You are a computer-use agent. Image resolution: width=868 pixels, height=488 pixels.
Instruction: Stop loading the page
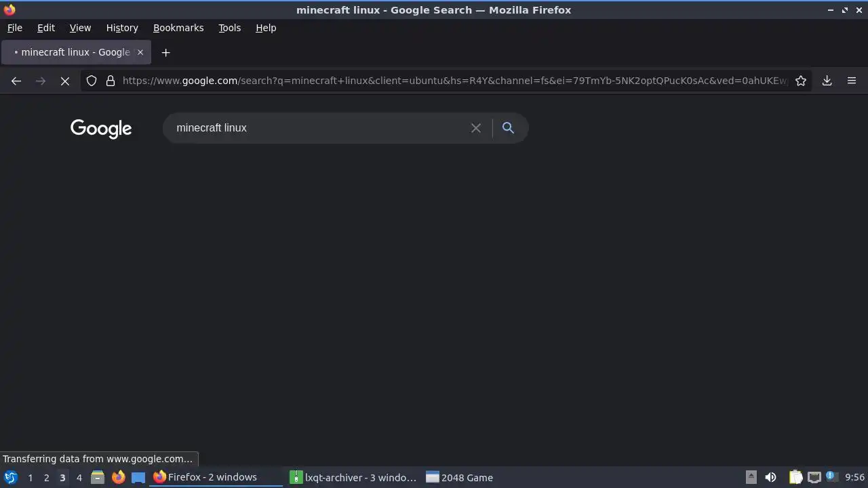coord(65,81)
